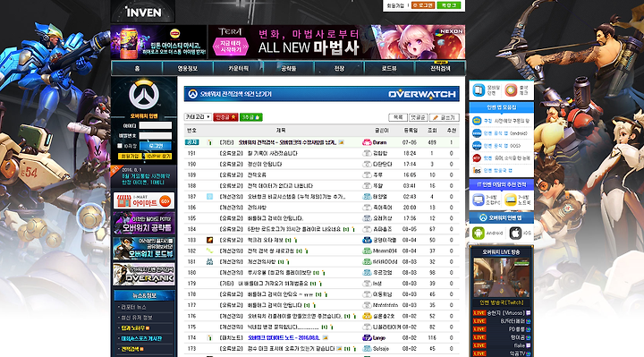Open the 로드뷰 menu tab
The width and height of the screenshot is (644, 357).
click(x=389, y=68)
